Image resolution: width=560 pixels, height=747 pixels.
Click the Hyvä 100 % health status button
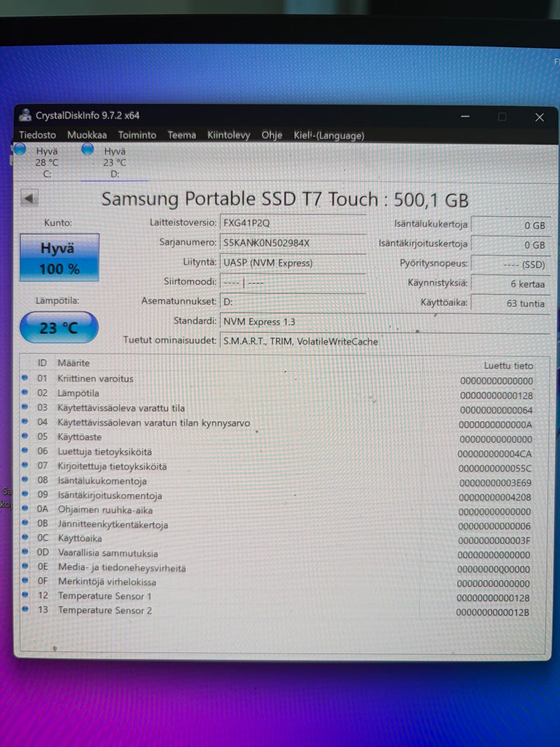click(60, 258)
